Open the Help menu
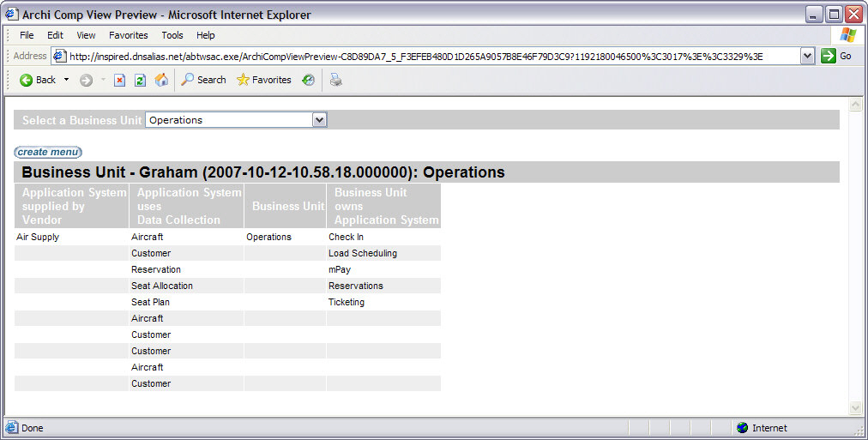 [205, 35]
